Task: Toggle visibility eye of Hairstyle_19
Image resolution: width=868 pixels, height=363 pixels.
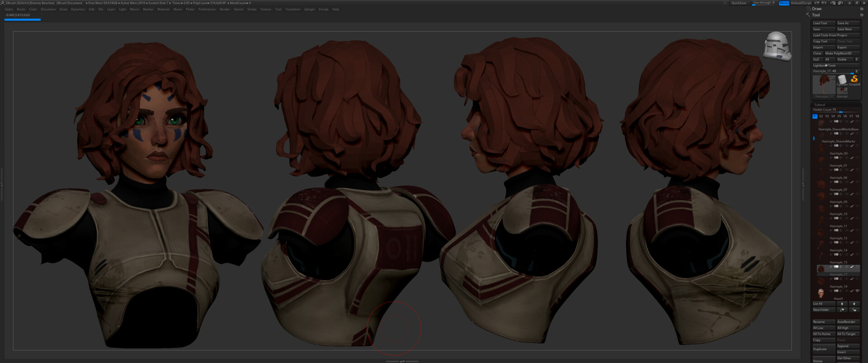Action: [858, 279]
